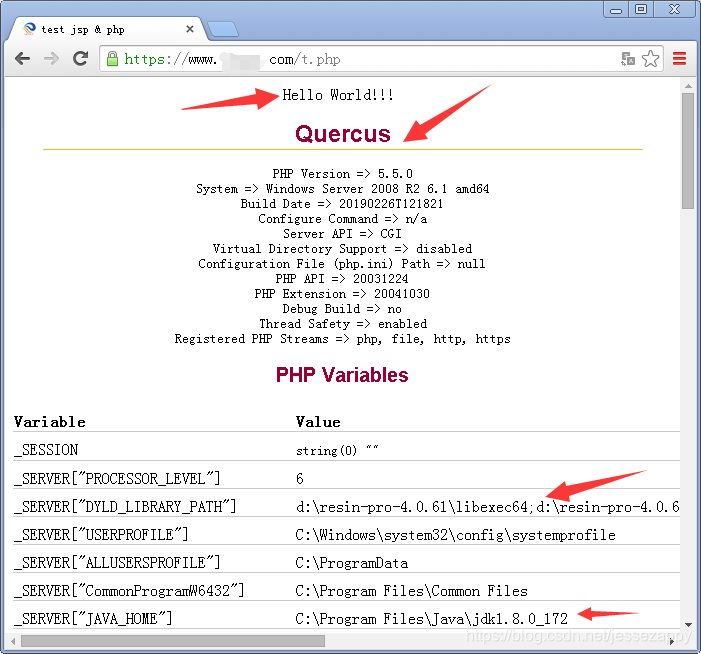701x654 pixels.
Task: Click the horizontal scrollbar right arrow
Action: pyautogui.click(x=672, y=641)
